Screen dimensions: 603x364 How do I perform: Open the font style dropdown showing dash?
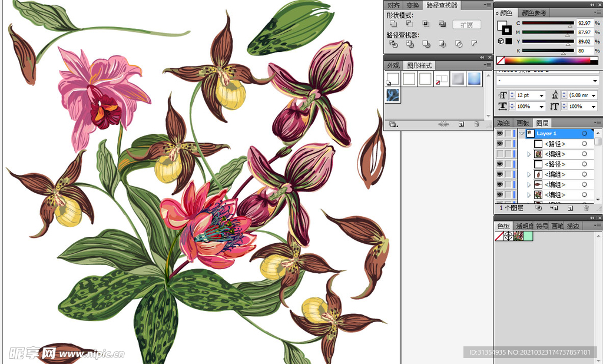click(x=595, y=81)
